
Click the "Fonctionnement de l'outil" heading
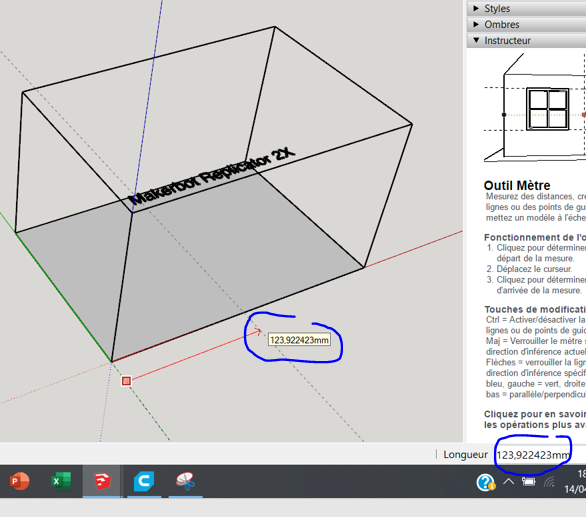click(535, 237)
